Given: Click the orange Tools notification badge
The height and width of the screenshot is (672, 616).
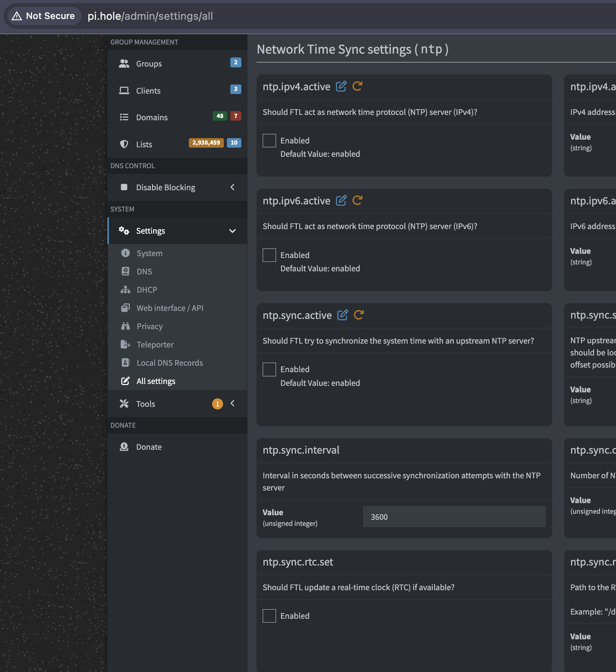Looking at the screenshot, I should pyautogui.click(x=217, y=404).
